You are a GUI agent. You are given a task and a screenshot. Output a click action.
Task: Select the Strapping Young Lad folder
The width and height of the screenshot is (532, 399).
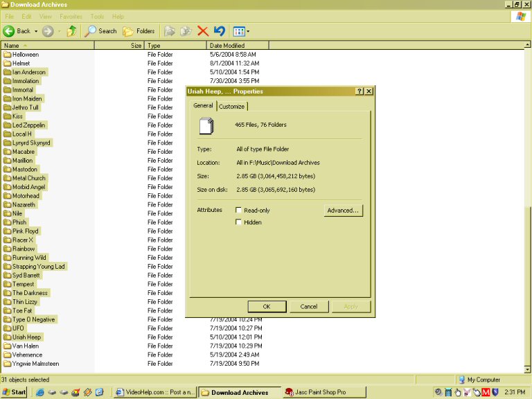pyautogui.click(x=34, y=266)
